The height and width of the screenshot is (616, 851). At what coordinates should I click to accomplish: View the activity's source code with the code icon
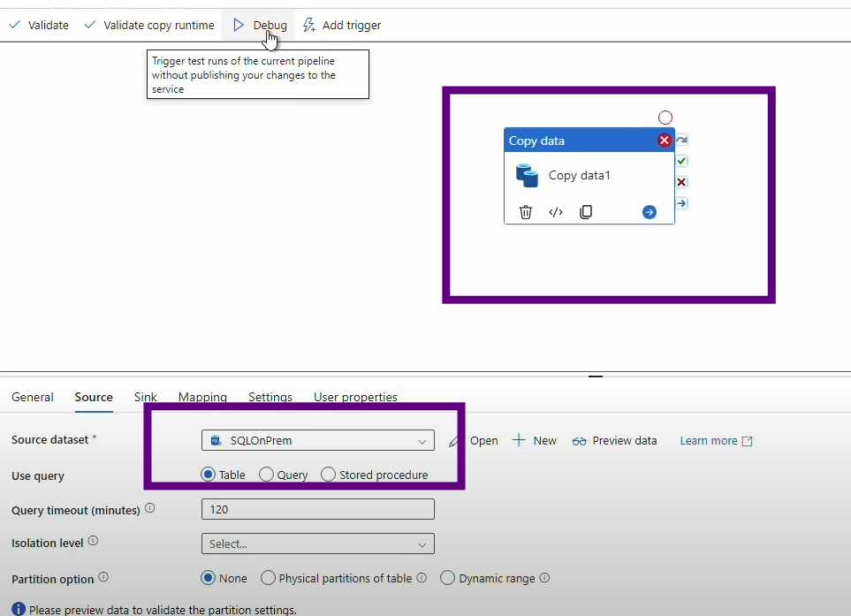pos(556,211)
